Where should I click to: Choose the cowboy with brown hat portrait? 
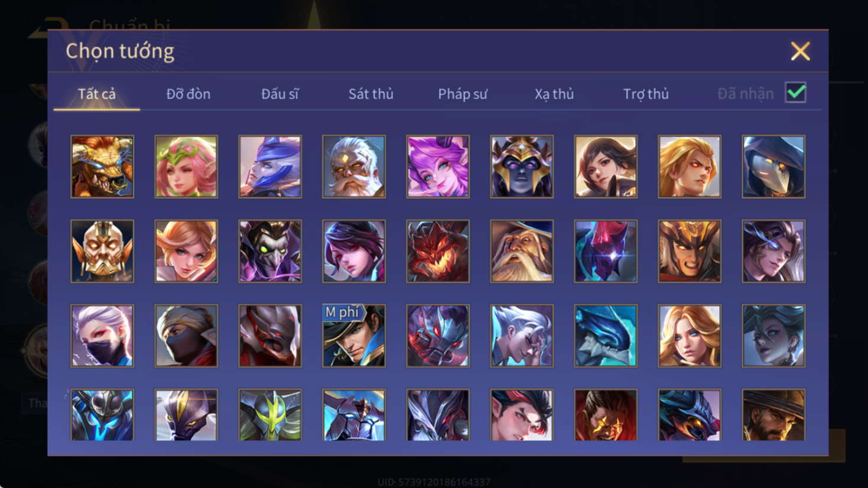(x=773, y=415)
